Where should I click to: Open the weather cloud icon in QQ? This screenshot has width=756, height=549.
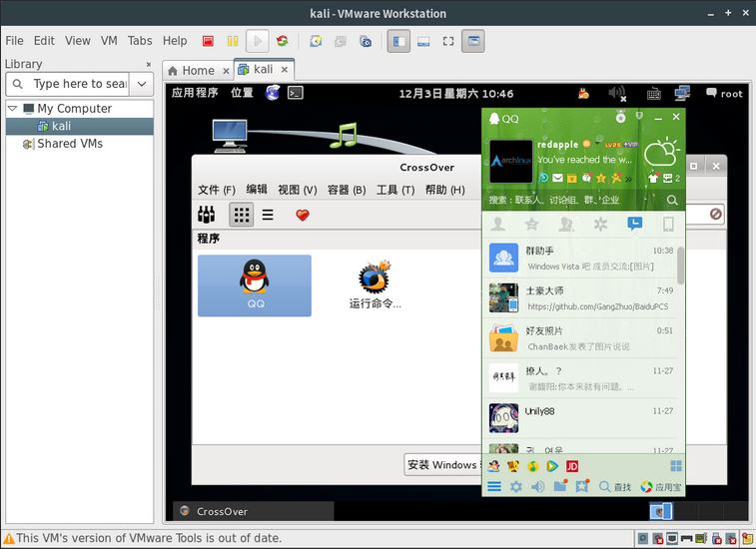click(662, 153)
